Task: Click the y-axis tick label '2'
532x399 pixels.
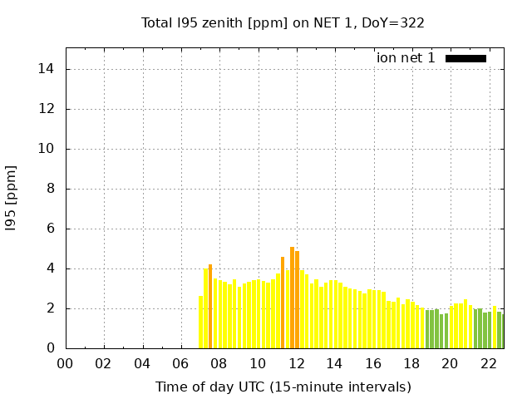Action: (x=51, y=308)
